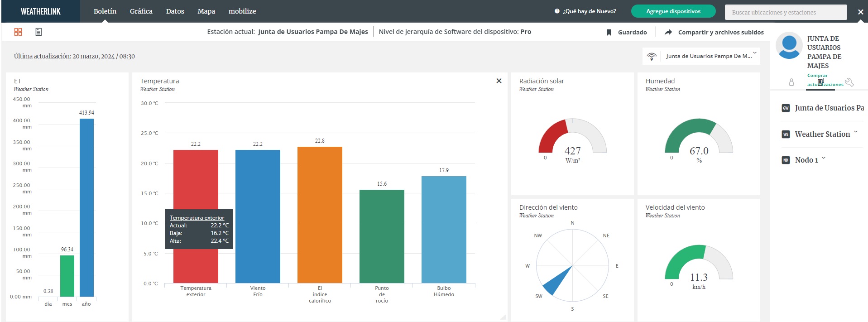
Task: Open the Datos tab
Action: pos(175,11)
